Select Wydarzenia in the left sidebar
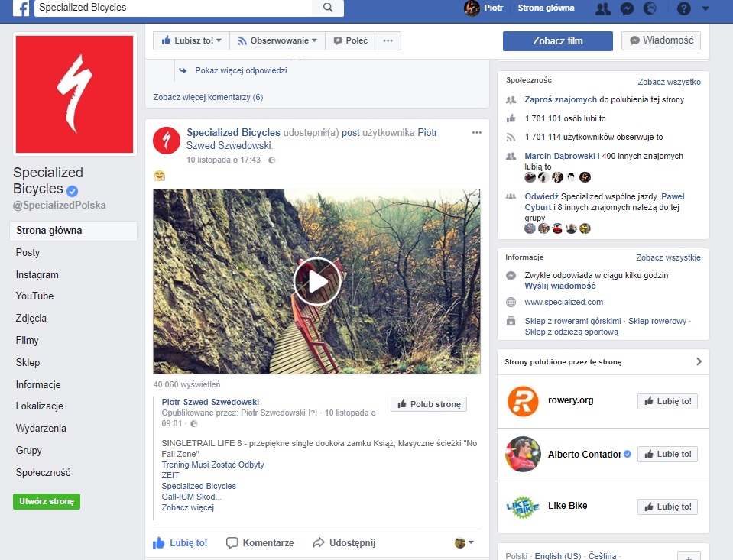This screenshot has width=733, height=560. (x=41, y=429)
